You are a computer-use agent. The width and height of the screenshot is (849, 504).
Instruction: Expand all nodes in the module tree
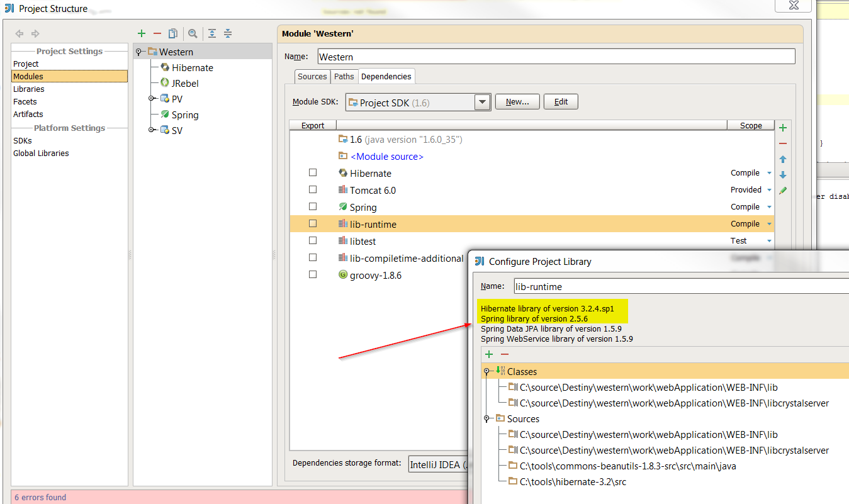pyautogui.click(x=212, y=33)
